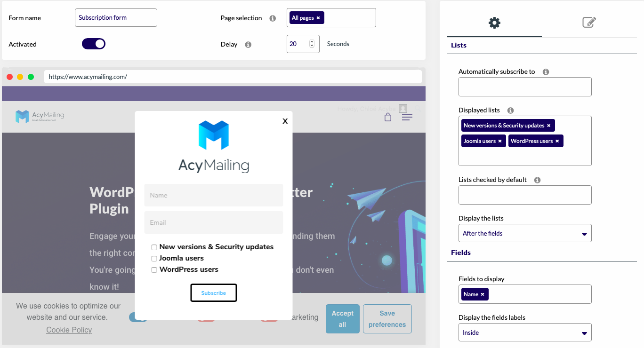This screenshot has height=348, width=644.
Task: Show Lists checked by default info icon
Action: pos(537,180)
